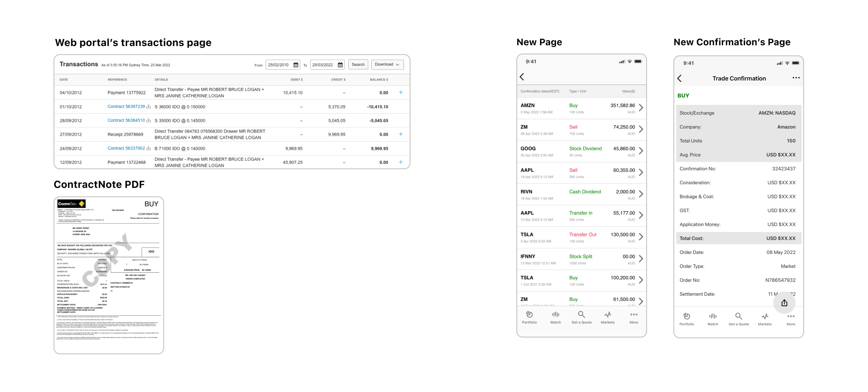The width and height of the screenshot is (868, 392).
Task: Open the ContractNote PDF thumbnail
Action: click(109, 275)
